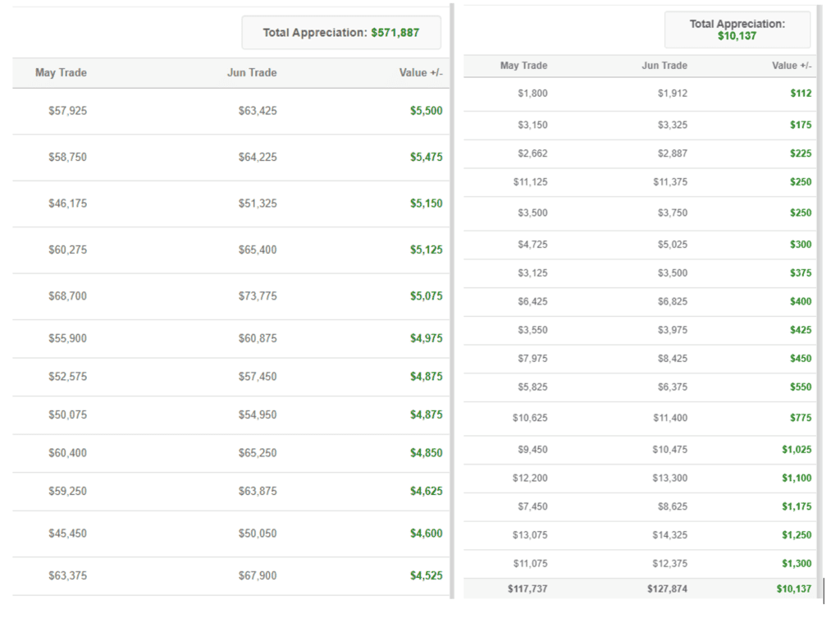The image size is (840, 623).
Task: Click the $65,400 Jun Trade cell
Action: pyautogui.click(x=258, y=250)
